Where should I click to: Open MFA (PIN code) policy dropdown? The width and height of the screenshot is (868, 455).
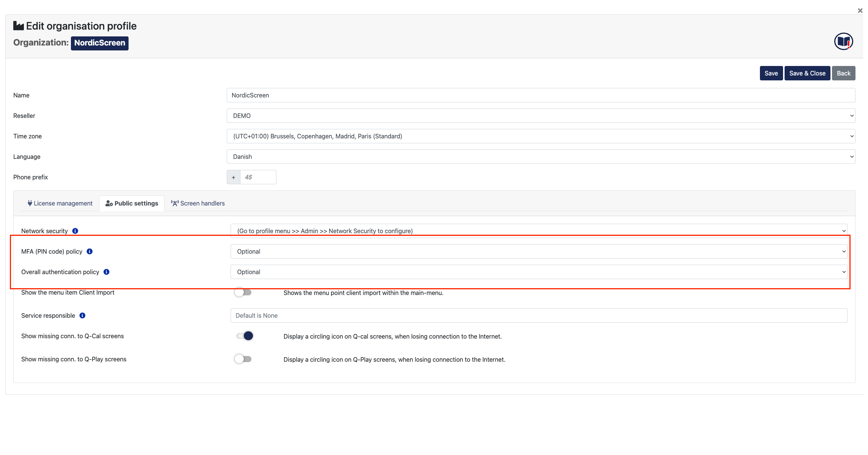coord(538,251)
